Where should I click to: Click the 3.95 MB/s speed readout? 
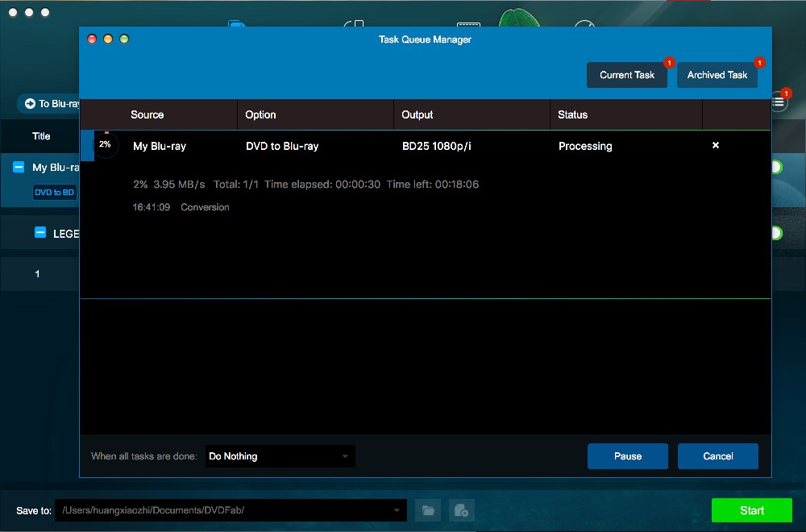tap(179, 184)
